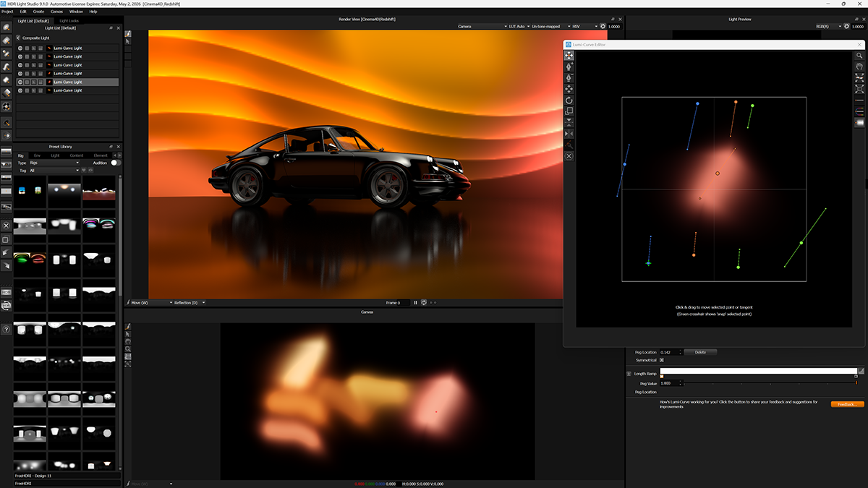Switch to the Env tab in Preset Library
The image size is (868, 488).
click(x=37, y=155)
